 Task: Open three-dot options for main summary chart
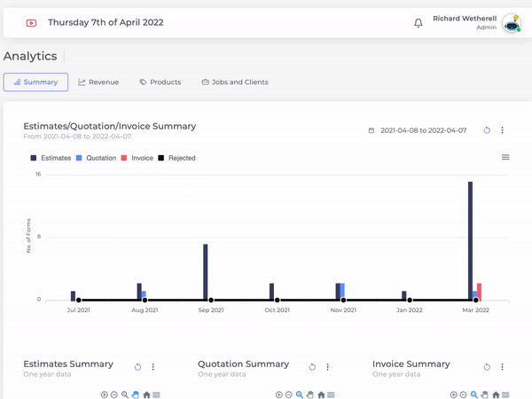pos(502,130)
